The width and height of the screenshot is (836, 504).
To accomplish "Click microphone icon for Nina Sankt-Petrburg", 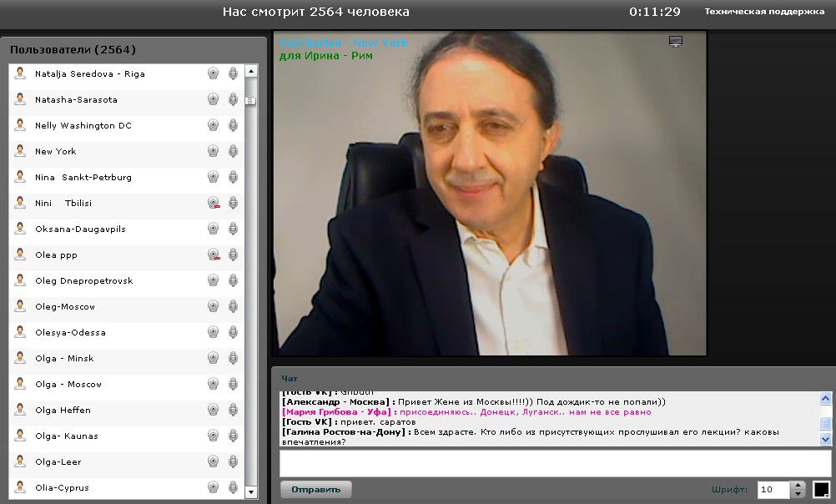I will point(233,177).
